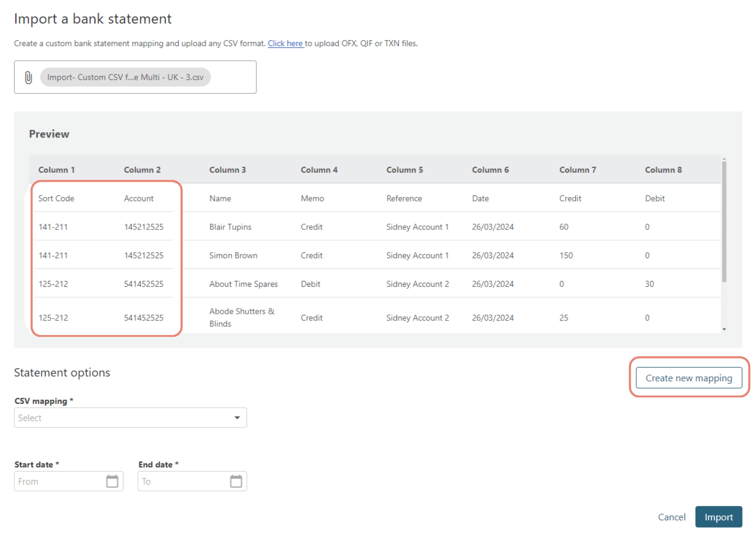Click the 'Abode Shutters & Blinds' cell
756x540 pixels.
pyautogui.click(x=242, y=318)
